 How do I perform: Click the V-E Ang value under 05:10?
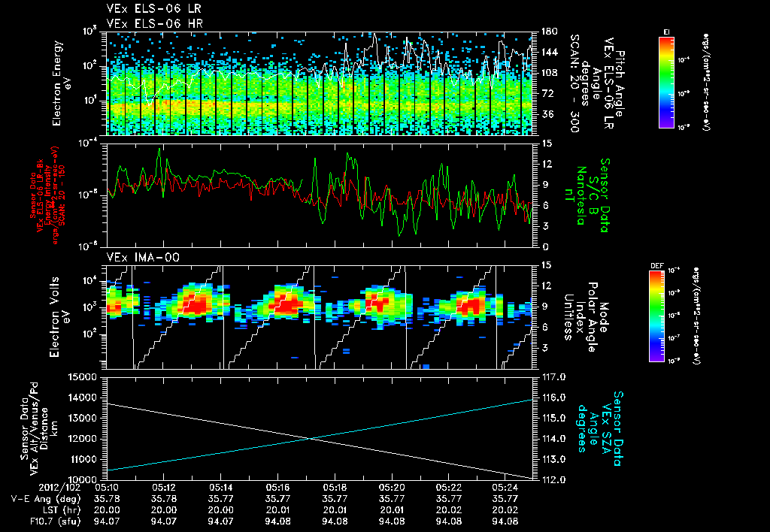[x=107, y=498]
